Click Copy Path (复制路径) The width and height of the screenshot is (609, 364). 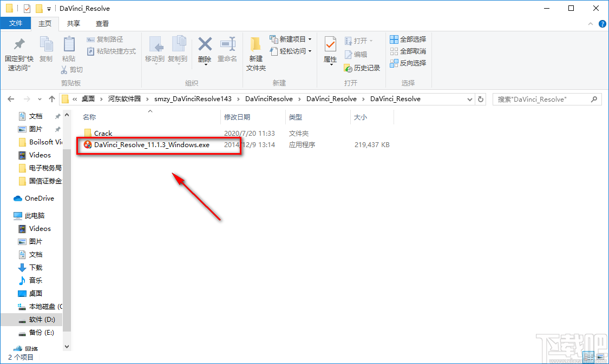105,39
